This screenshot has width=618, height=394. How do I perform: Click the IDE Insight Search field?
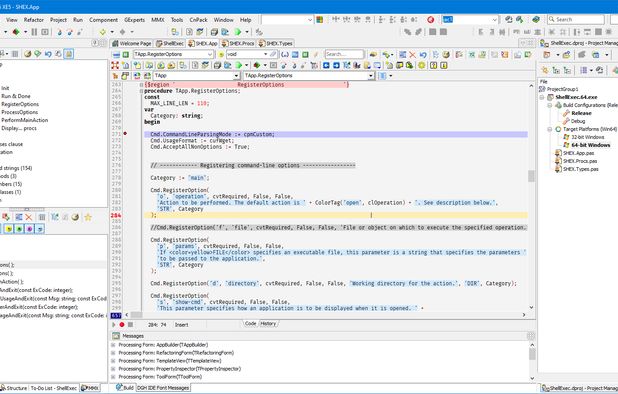(576, 19)
